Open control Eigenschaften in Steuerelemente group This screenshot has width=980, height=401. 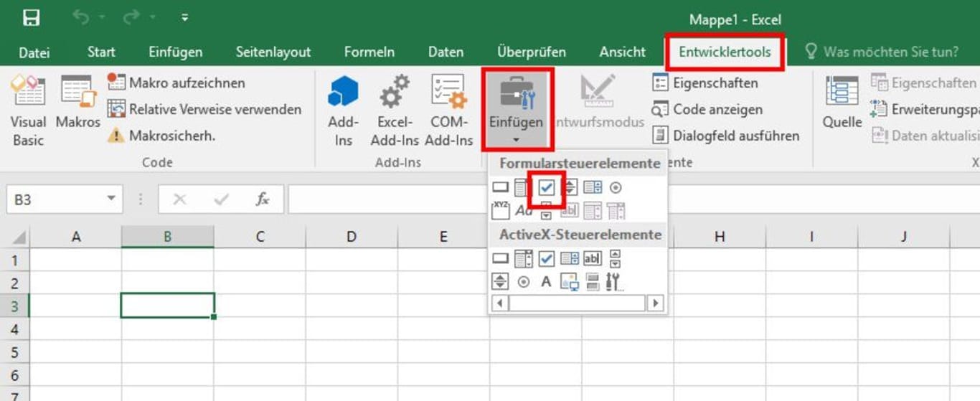[x=705, y=82]
